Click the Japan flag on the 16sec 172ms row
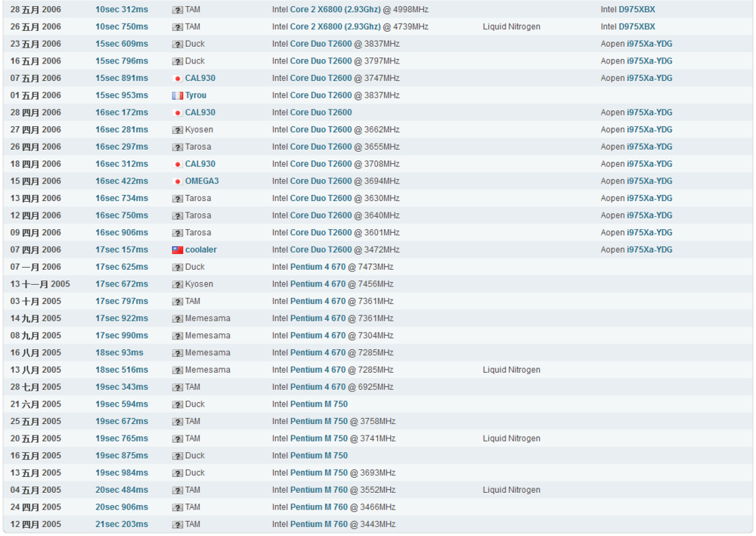The width and height of the screenshot is (756, 536). [x=178, y=113]
